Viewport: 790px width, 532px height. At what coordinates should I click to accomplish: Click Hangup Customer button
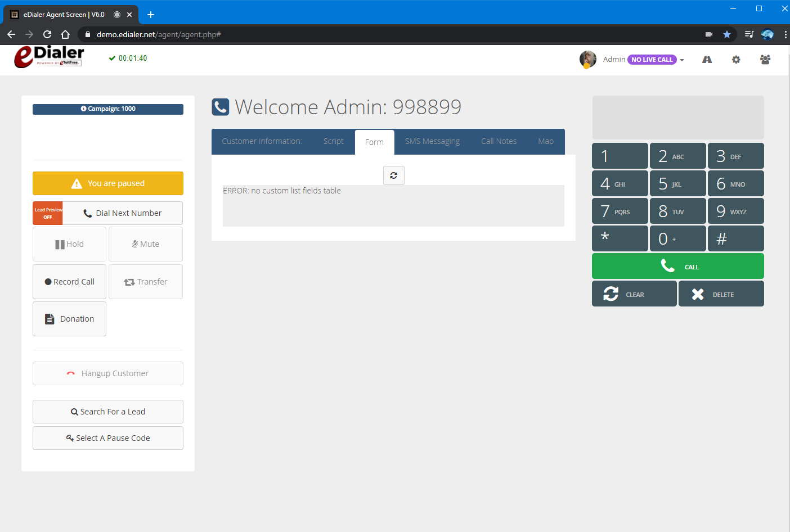tap(108, 373)
